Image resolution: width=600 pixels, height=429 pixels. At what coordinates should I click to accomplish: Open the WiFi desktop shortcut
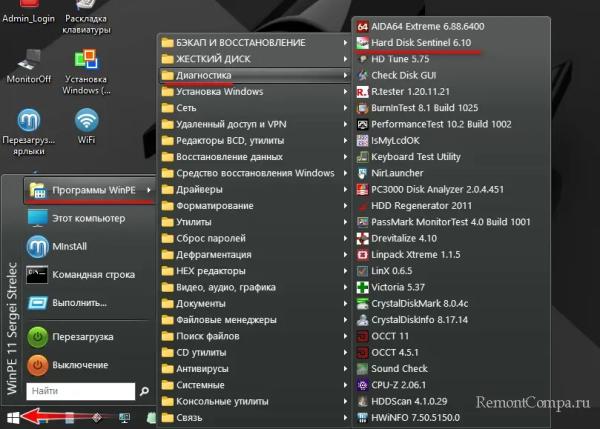tap(87, 121)
